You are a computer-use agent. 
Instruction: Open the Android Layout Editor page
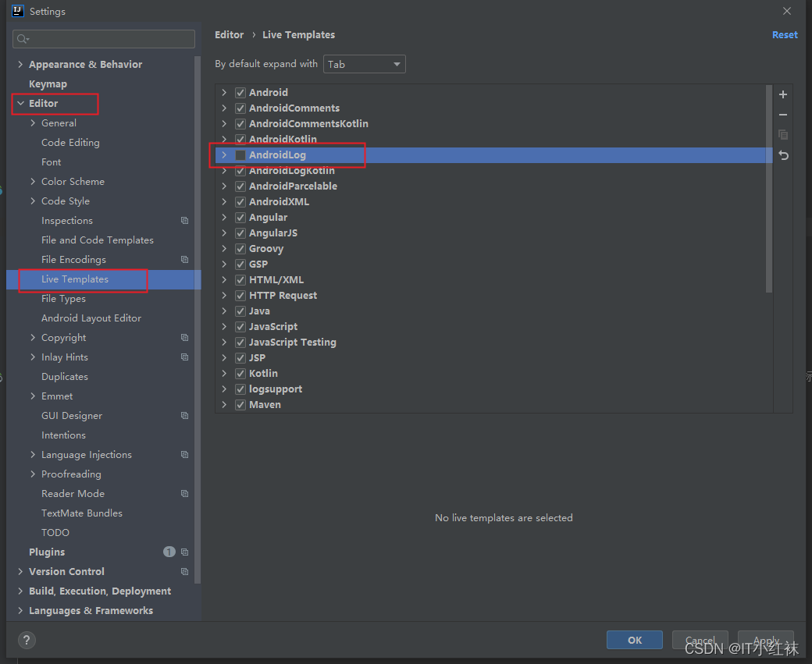[91, 318]
